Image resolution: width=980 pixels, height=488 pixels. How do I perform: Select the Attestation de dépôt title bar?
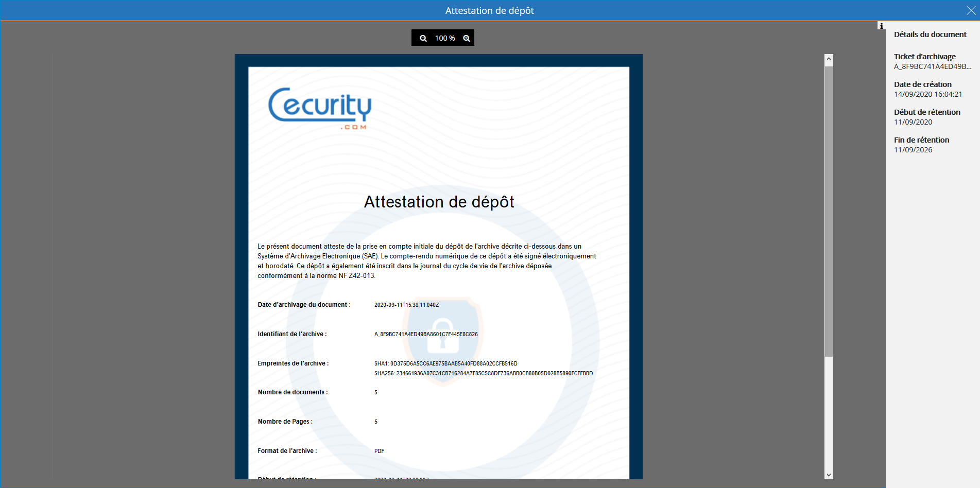[x=489, y=10]
